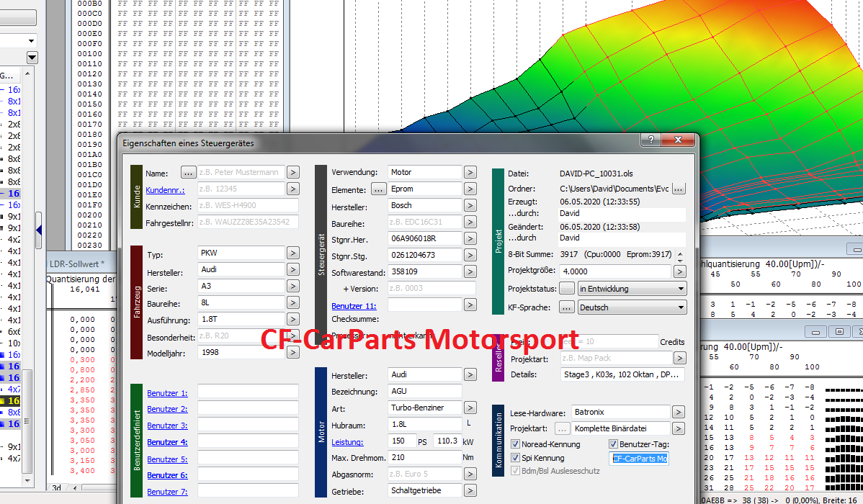Open the Benutzer 2 link
863x504 pixels.
point(167,410)
